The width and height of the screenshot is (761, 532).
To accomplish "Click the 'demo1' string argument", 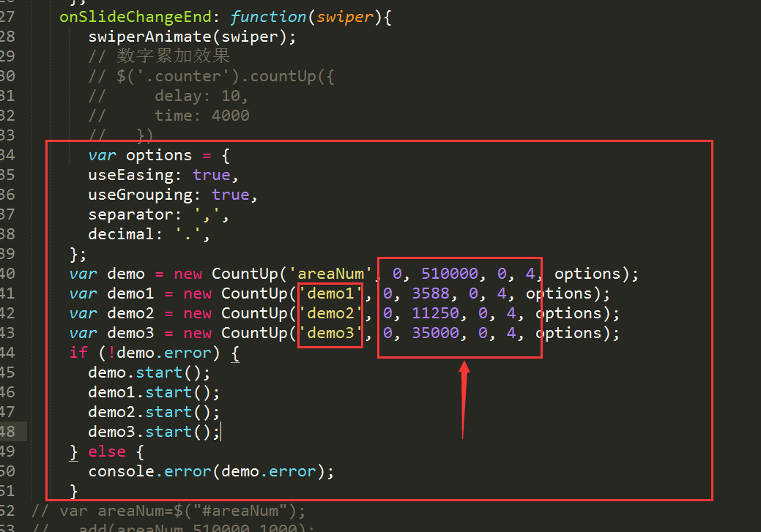I will pyautogui.click(x=330, y=294).
